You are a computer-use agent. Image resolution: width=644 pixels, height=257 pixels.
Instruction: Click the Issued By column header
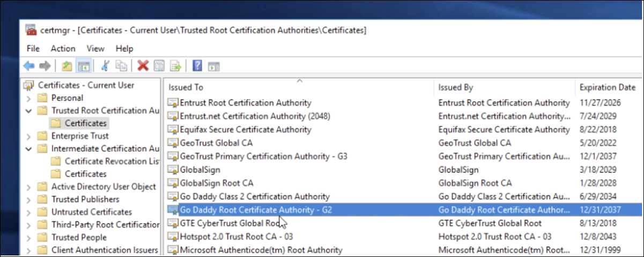[x=455, y=87]
